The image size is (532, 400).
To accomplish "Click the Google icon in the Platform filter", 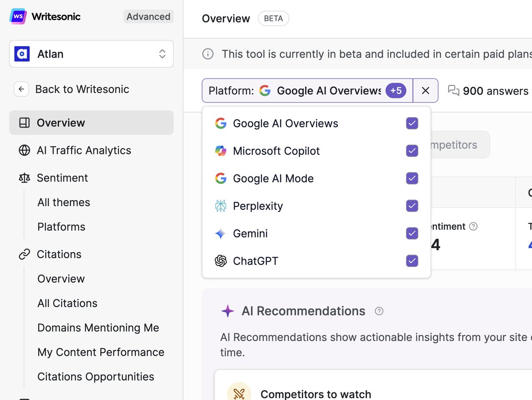I will point(265,91).
